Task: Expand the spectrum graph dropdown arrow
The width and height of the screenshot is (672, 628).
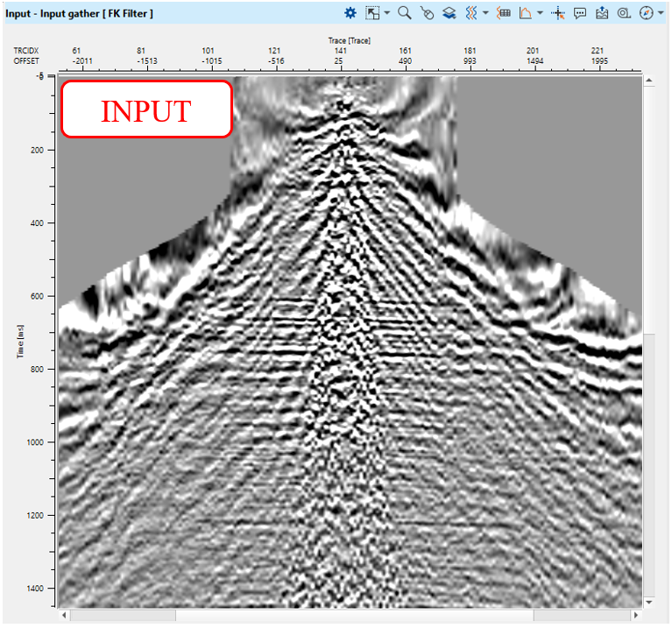Action: [x=540, y=12]
